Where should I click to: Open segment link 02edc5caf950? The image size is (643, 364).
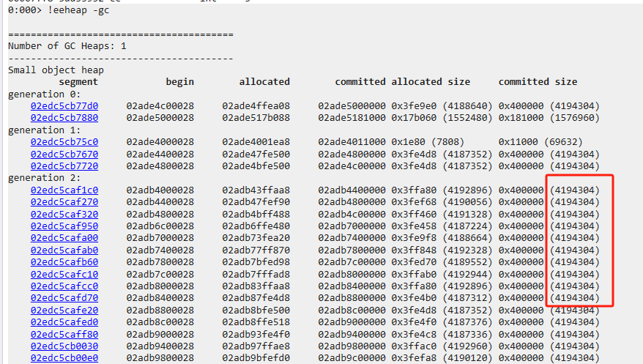(64, 226)
